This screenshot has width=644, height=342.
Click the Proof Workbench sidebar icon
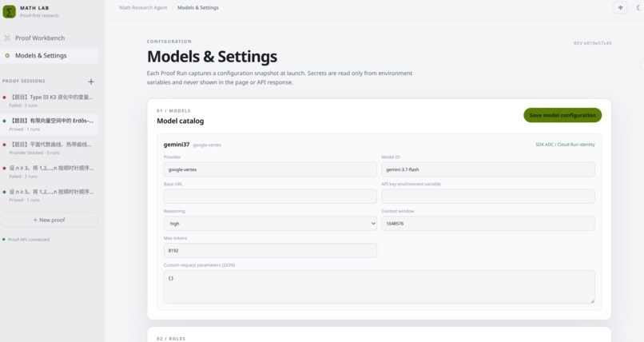point(7,38)
